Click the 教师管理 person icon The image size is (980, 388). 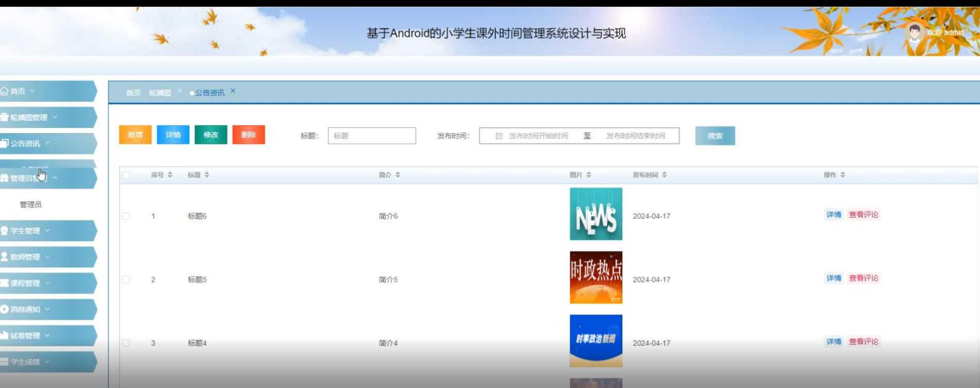tap(5, 257)
